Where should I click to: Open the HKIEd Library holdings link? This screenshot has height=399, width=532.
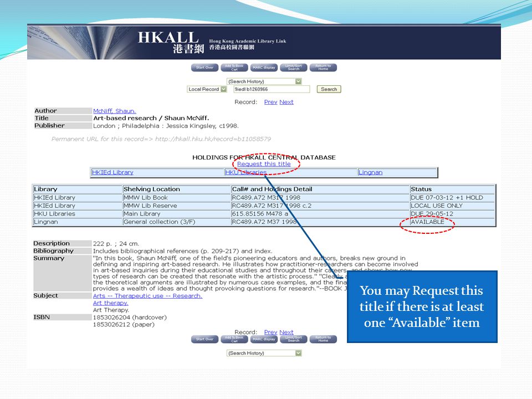112,172
